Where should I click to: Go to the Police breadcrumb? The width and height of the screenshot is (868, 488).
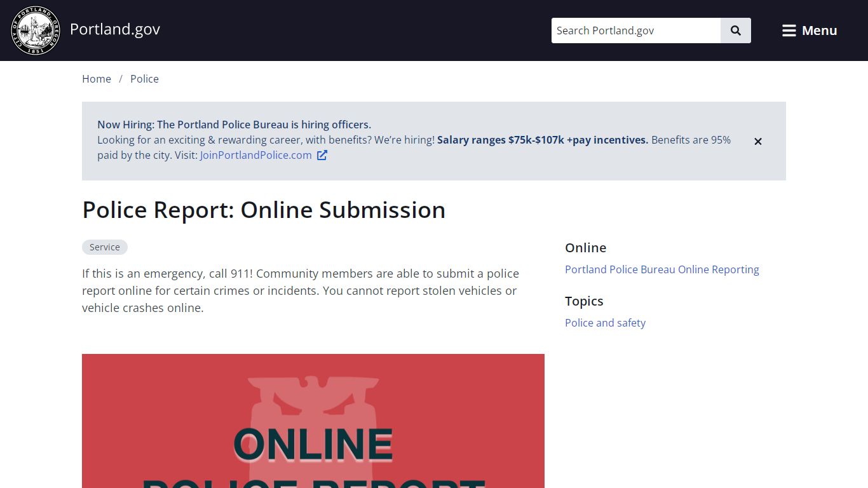click(144, 79)
